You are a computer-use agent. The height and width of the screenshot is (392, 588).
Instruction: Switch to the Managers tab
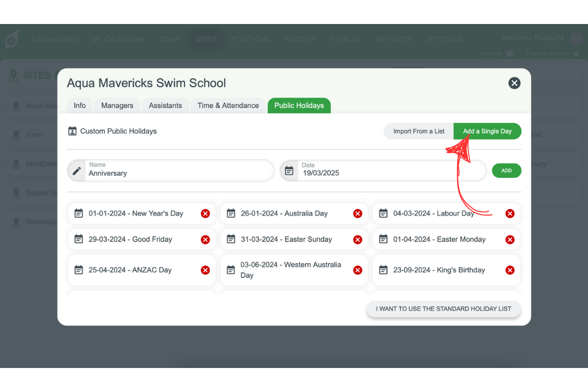pos(117,105)
